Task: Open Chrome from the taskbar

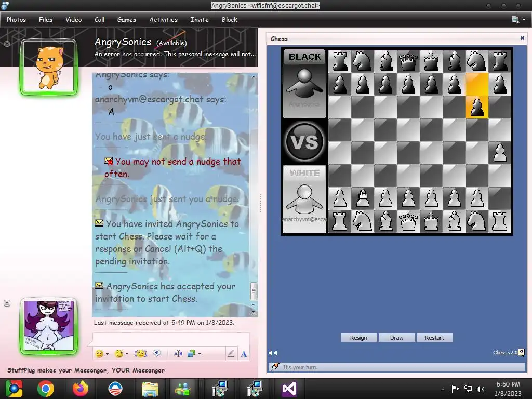Action: point(46,389)
